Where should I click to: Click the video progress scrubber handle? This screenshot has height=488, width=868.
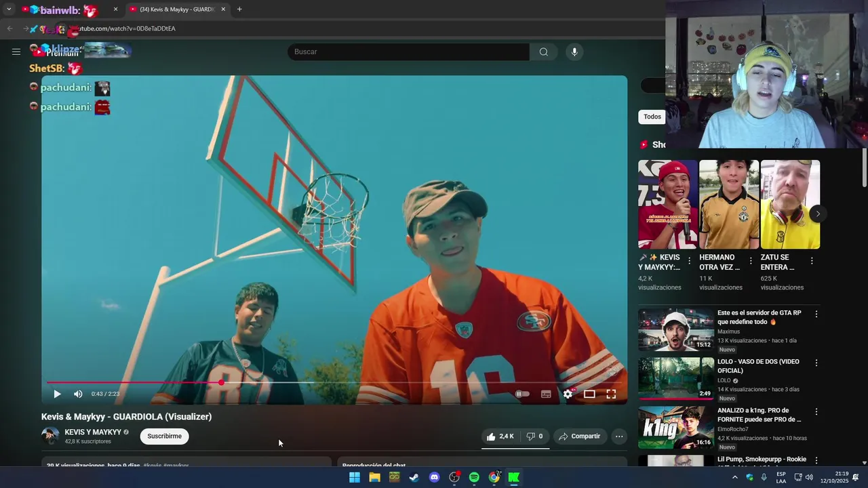(221, 383)
